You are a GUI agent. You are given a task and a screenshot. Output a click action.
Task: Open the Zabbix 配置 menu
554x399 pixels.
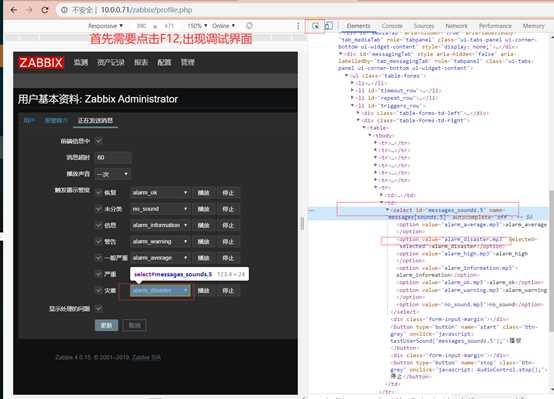[164, 63]
